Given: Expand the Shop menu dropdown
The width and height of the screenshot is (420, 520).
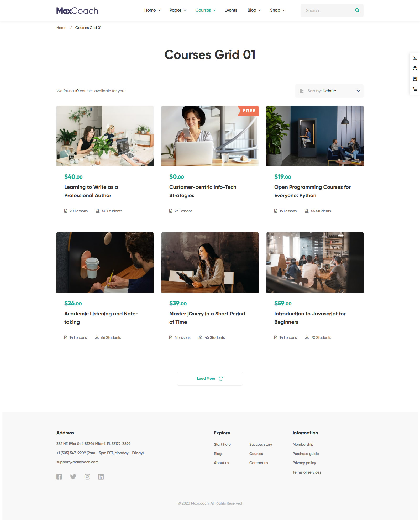Looking at the screenshot, I should click(277, 10).
